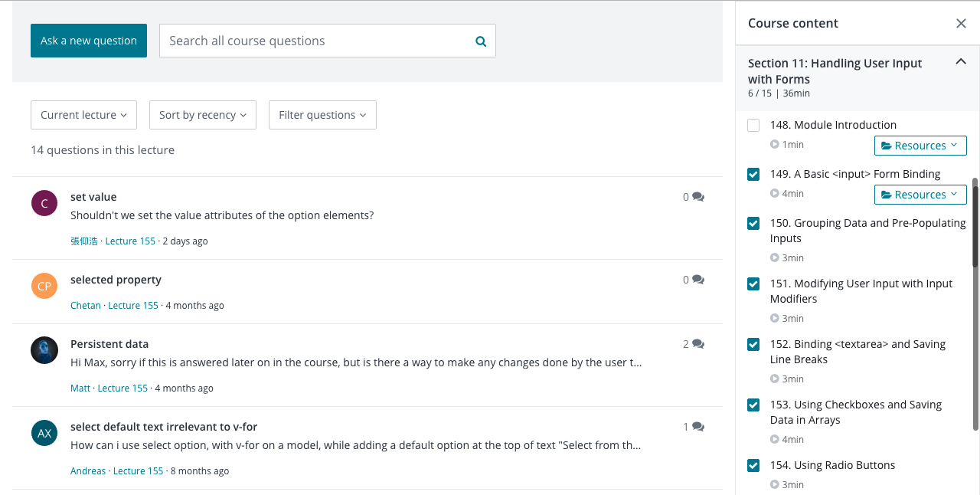Screen dimensions: 980x495
Task: Click play icon under lecture 151
Action: coord(775,318)
